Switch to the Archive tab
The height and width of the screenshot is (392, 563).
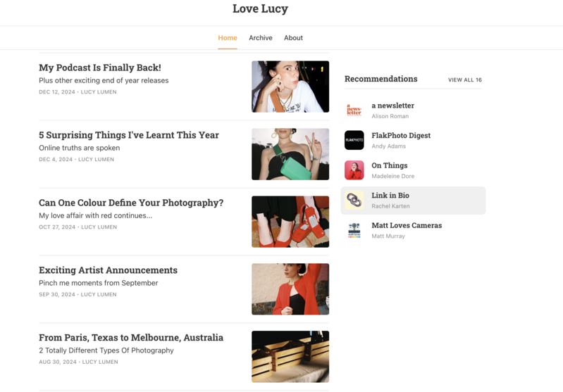click(260, 38)
